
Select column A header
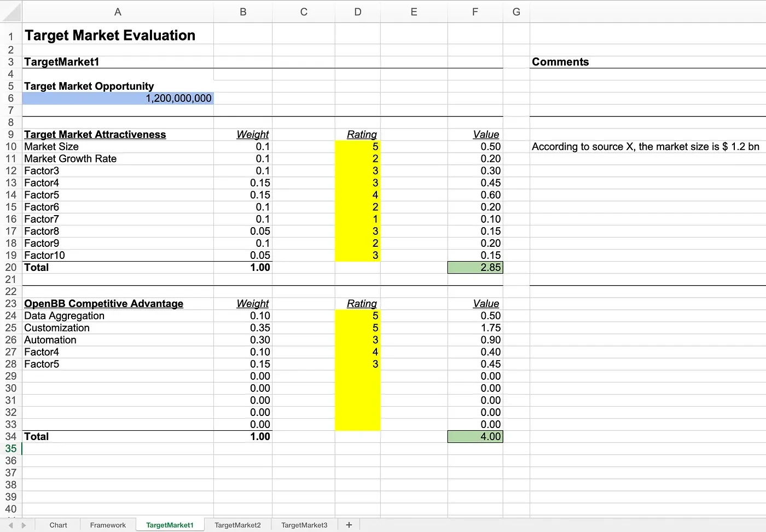[x=118, y=11]
